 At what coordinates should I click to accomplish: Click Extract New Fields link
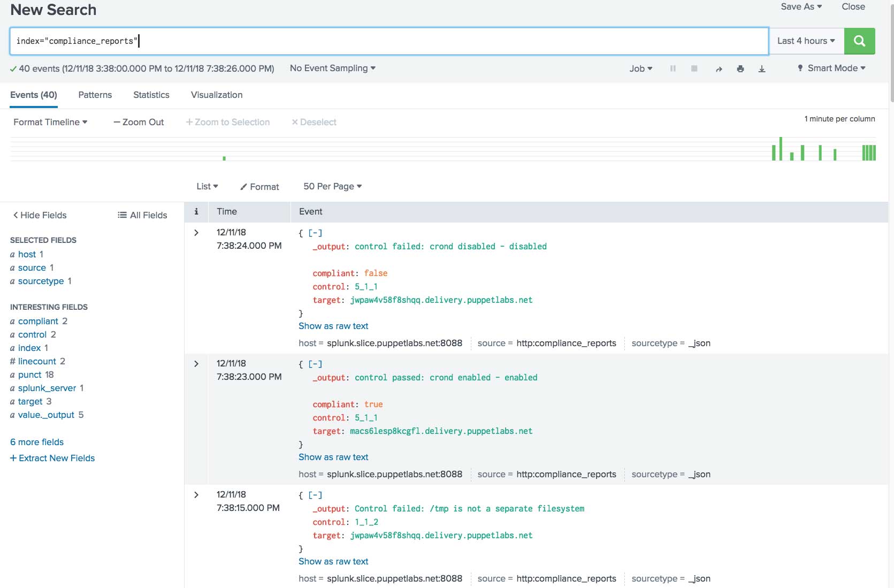[52, 458]
